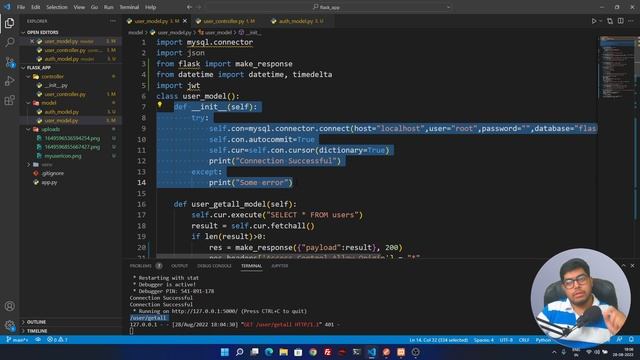Open myusericon.png in uploads folder
This screenshot has height=360, width=640.
pyautogui.click(x=63, y=156)
